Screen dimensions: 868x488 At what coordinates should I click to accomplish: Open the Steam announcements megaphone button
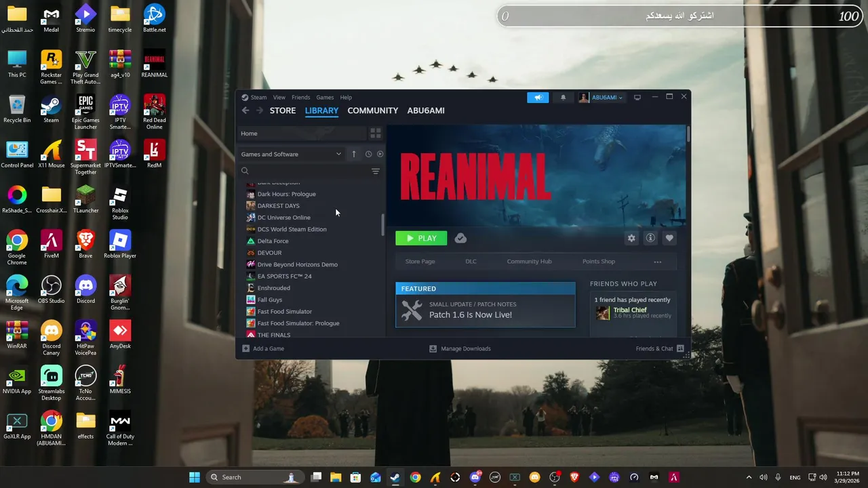pos(538,98)
